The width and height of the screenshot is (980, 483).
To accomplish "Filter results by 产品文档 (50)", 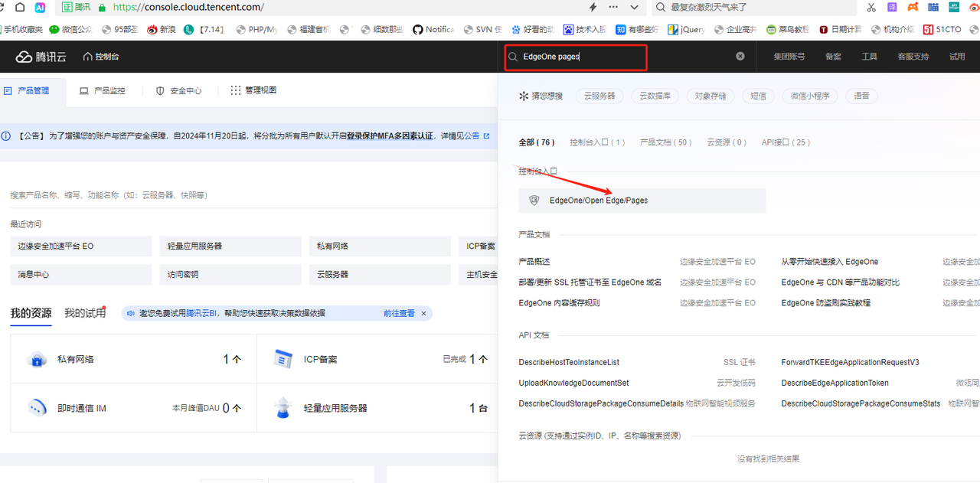I will [x=666, y=142].
